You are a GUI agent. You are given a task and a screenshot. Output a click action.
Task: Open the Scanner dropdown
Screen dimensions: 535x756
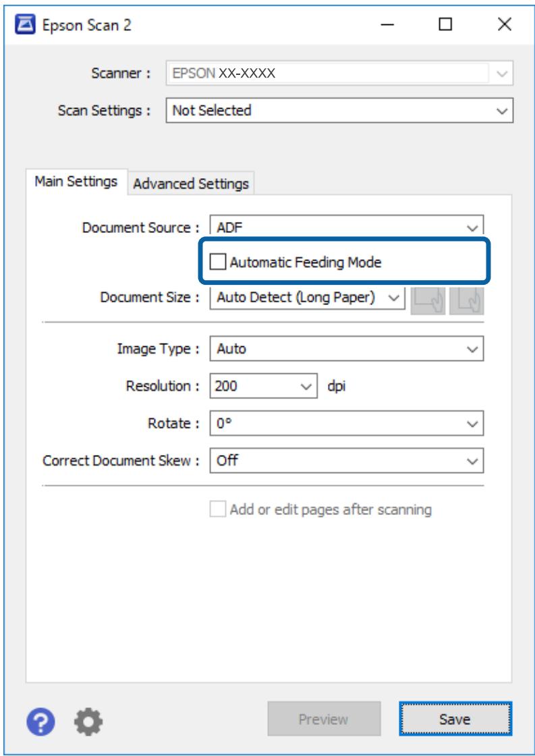pos(339,74)
